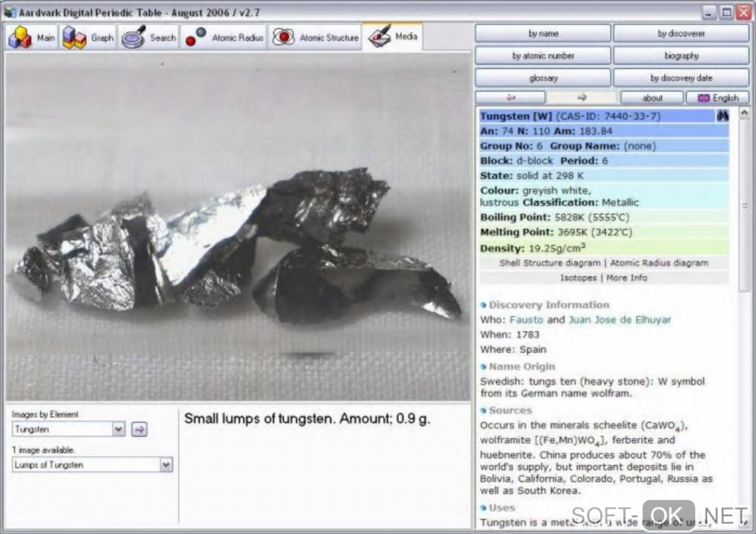Maximize the Aardvark Periodic Table window
756x534 pixels.
click(726, 13)
